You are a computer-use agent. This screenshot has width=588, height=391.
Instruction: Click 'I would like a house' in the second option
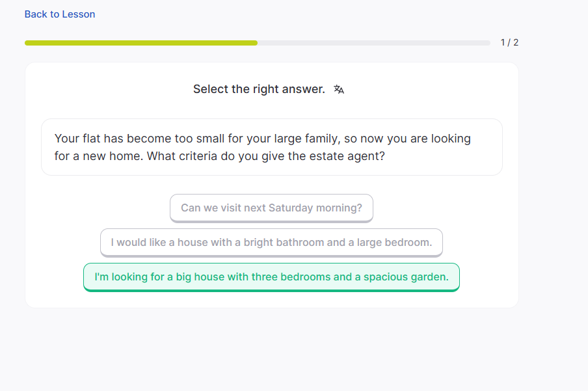pos(150,243)
